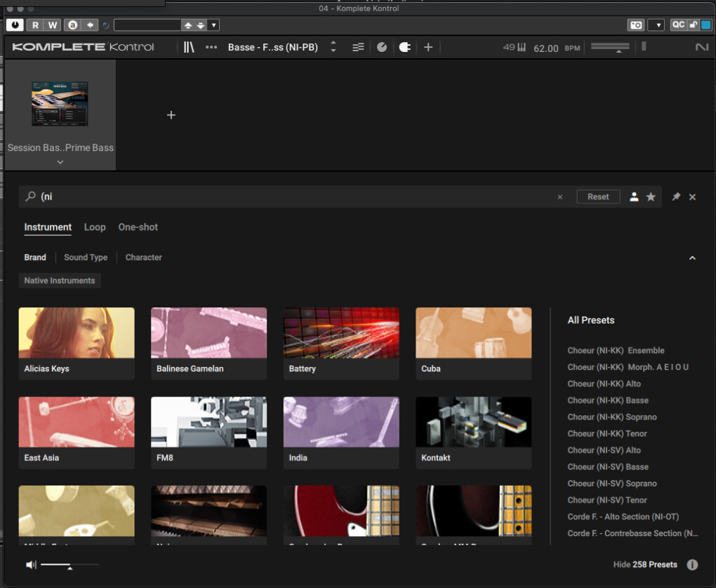
Task: Open the three-dots menu in the header
Action: 211,47
